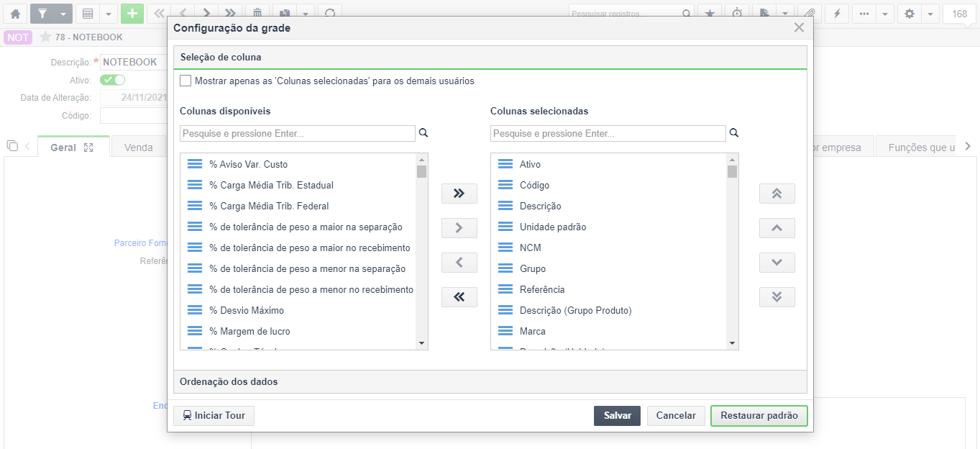
Task: Click scrollbar down arrow of selected columns list
Action: click(732, 343)
